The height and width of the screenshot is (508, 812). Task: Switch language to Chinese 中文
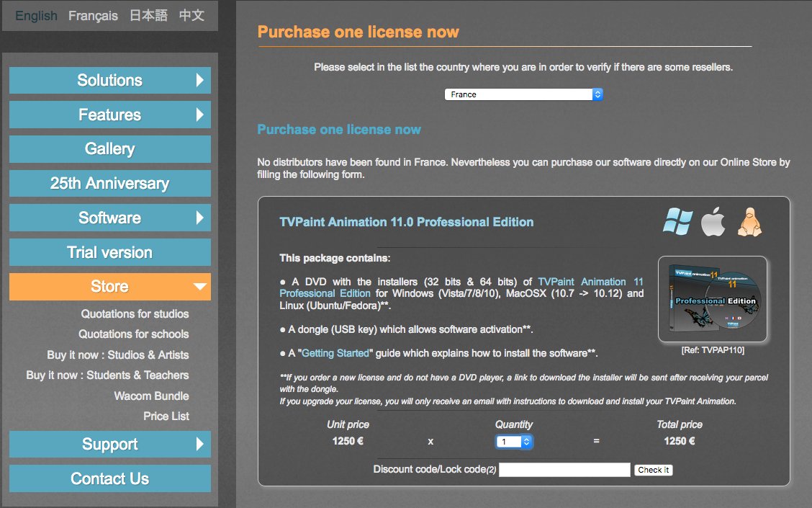tap(191, 16)
